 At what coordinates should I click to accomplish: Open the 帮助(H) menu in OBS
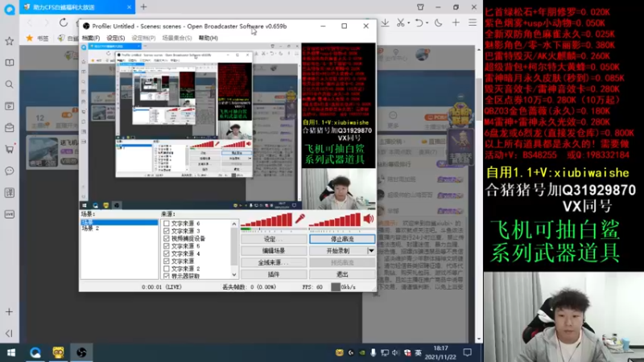click(x=208, y=38)
